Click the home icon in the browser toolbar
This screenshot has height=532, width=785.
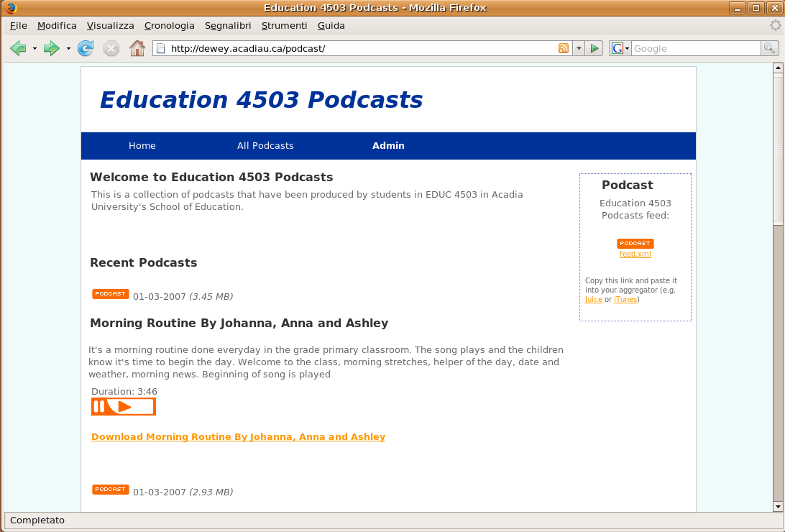(x=137, y=48)
